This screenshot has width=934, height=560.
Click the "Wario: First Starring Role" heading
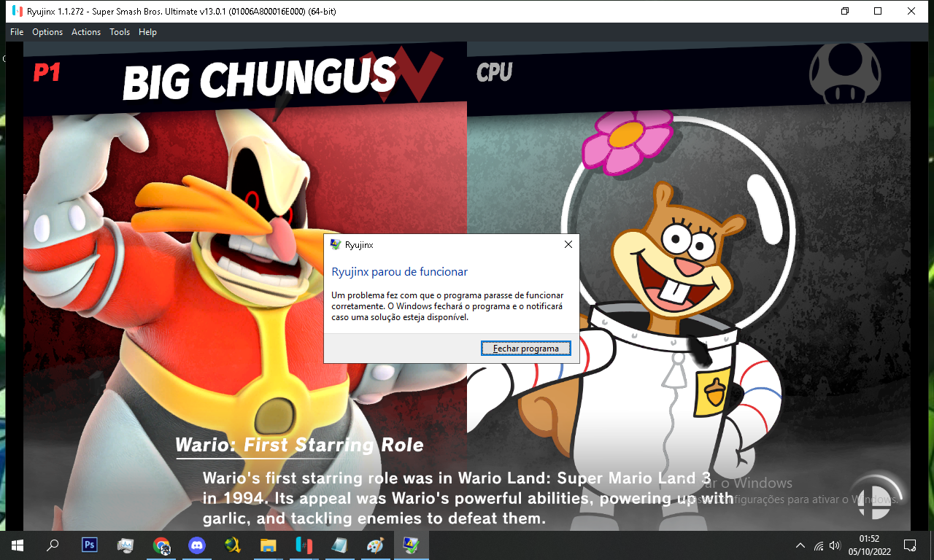tap(300, 445)
